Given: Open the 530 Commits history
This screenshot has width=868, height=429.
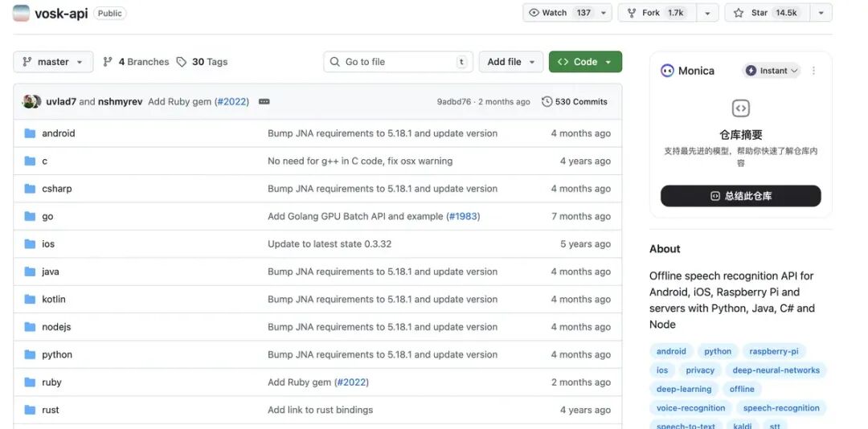Looking at the screenshot, I should pos(575,102).
